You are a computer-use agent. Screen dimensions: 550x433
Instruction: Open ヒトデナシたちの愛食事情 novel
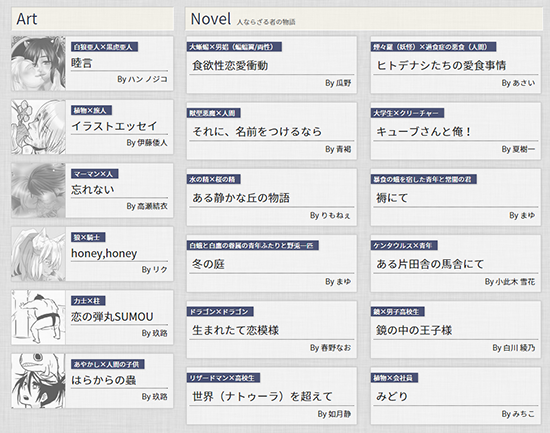(441, 66)
